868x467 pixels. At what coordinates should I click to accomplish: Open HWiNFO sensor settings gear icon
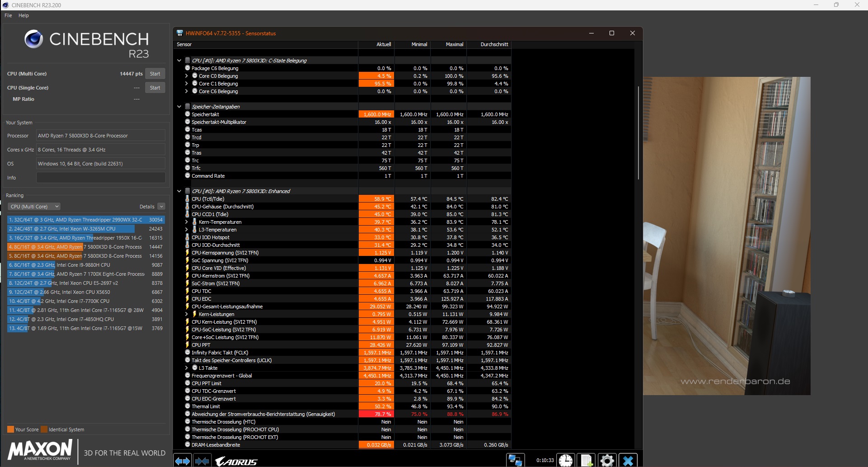coord(607,460)
